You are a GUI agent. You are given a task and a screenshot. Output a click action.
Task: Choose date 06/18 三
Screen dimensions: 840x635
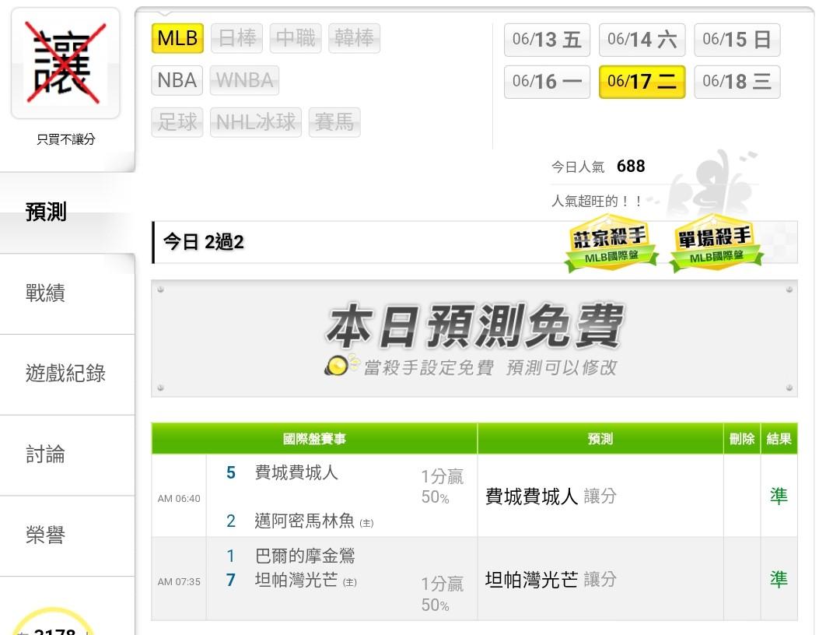click(737, 82)
